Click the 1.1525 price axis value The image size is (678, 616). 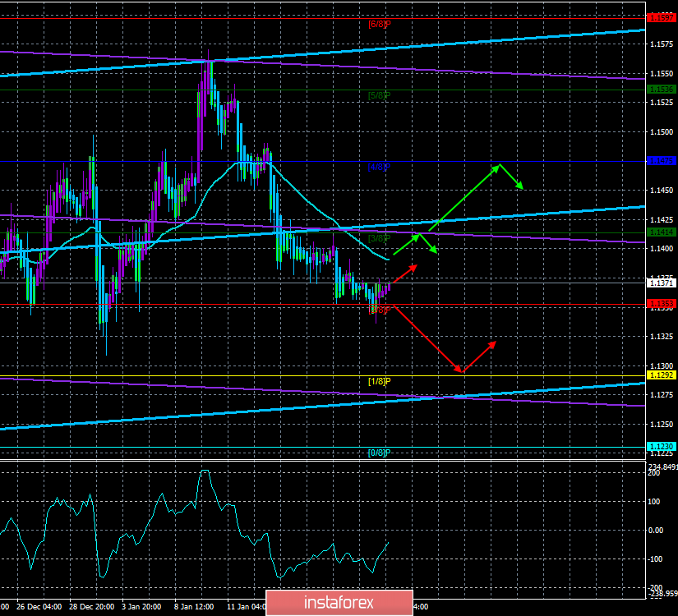point(662,103)
